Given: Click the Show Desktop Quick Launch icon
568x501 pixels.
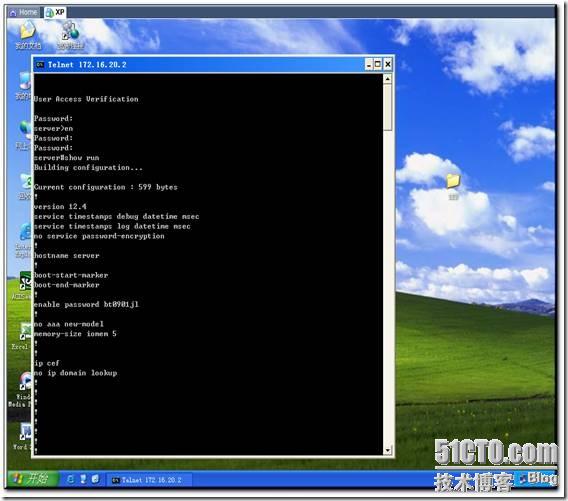Looking at the screenshot, I should 95,479.
